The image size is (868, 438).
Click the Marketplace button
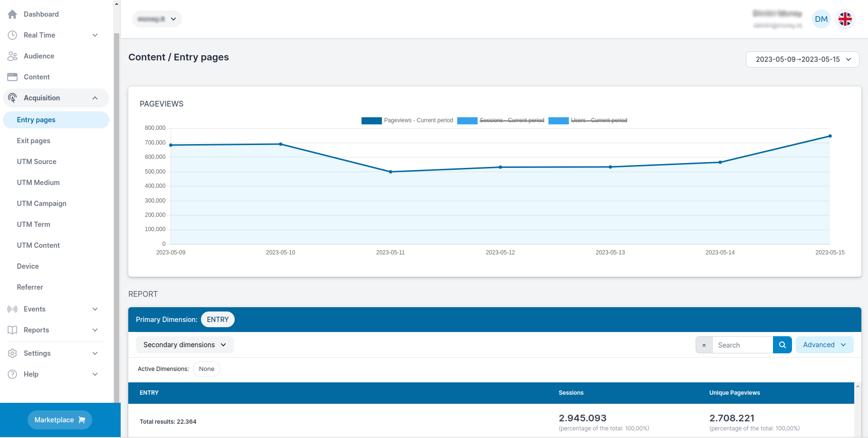coord(60,420)
